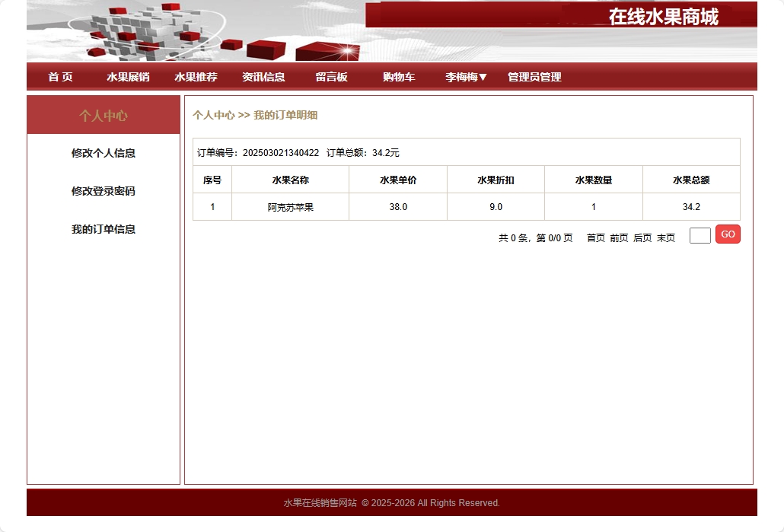Click the 后页 next page link
The width and height of the screenshot is (784, 532).
pos(642,237)
